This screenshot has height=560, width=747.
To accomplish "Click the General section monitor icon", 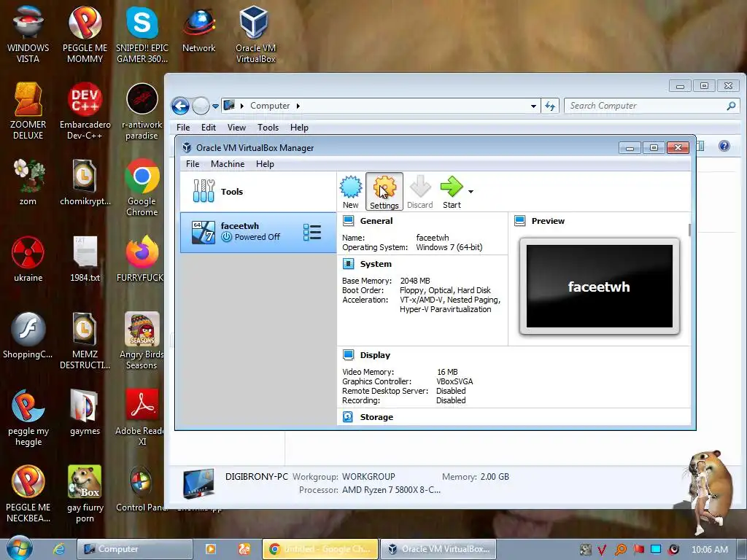I will tap(348, 220).
